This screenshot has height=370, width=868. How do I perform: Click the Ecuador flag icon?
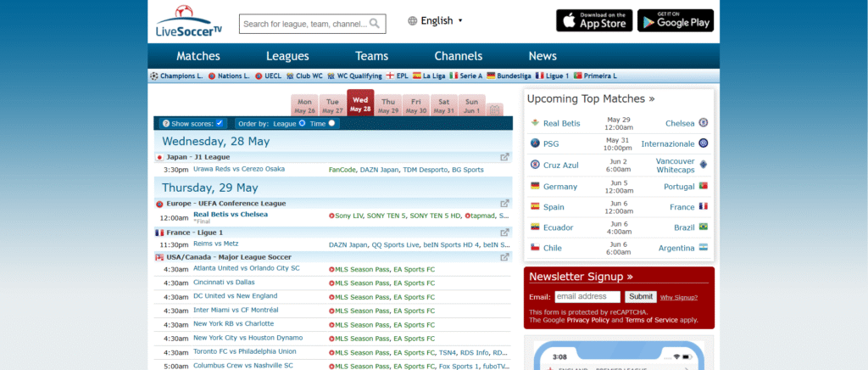pyautogui.click(x=535, y=227)
